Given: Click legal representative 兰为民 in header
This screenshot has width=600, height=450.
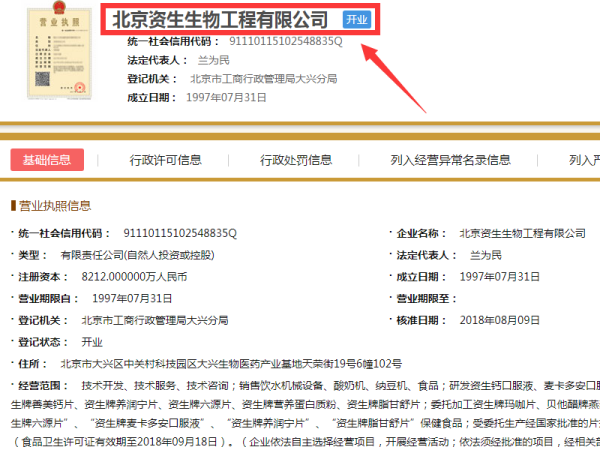Looking at the screenshot, I should click(214, 60).
